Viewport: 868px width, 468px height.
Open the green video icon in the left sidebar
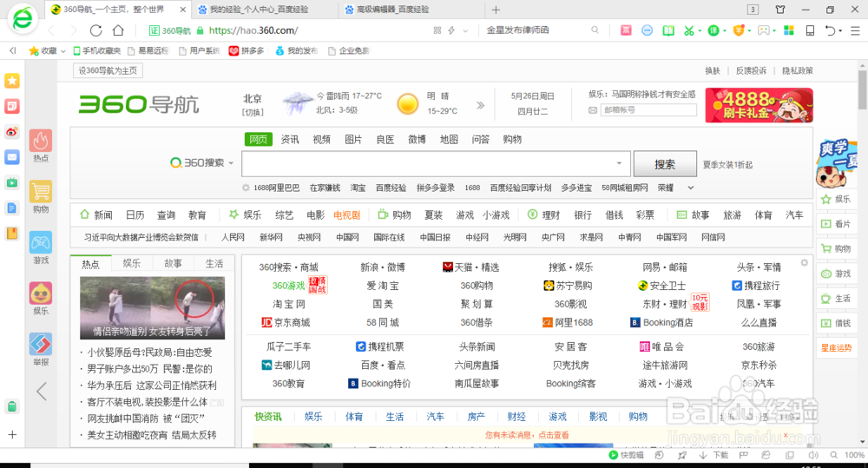(x=12, y=182)
